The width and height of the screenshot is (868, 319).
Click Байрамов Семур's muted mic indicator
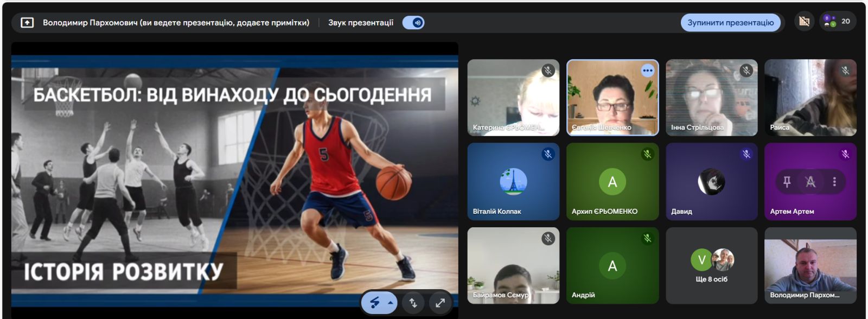(548, 238)
